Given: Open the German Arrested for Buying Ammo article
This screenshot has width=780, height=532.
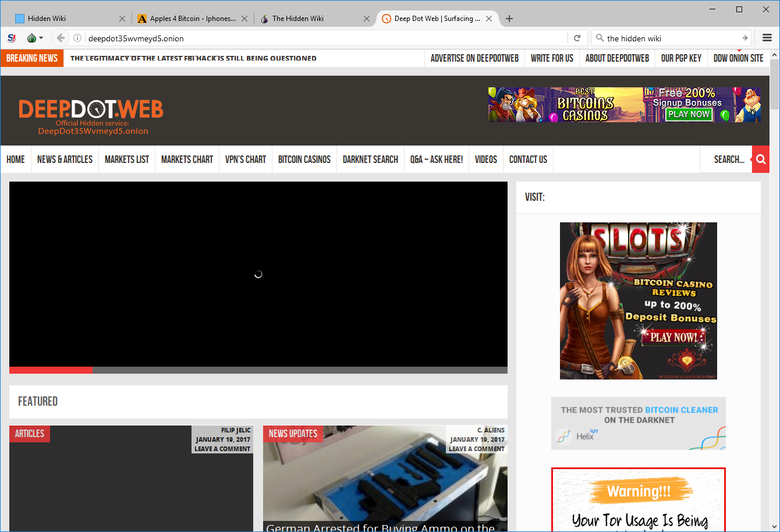Looking at the screenshot, I should coord(381,527).
